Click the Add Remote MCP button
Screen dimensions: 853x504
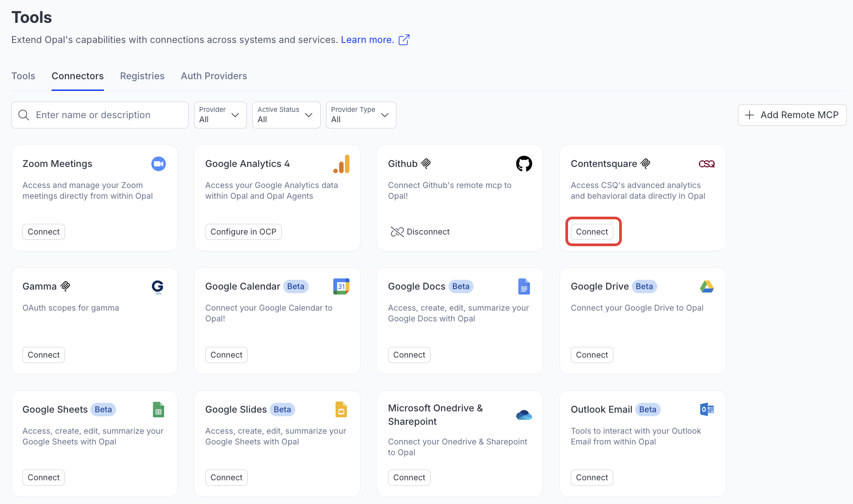[x=792, y=115]
